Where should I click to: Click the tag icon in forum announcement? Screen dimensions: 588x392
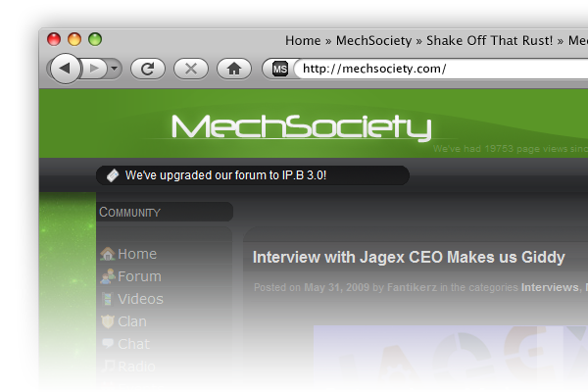coord(113,175)
